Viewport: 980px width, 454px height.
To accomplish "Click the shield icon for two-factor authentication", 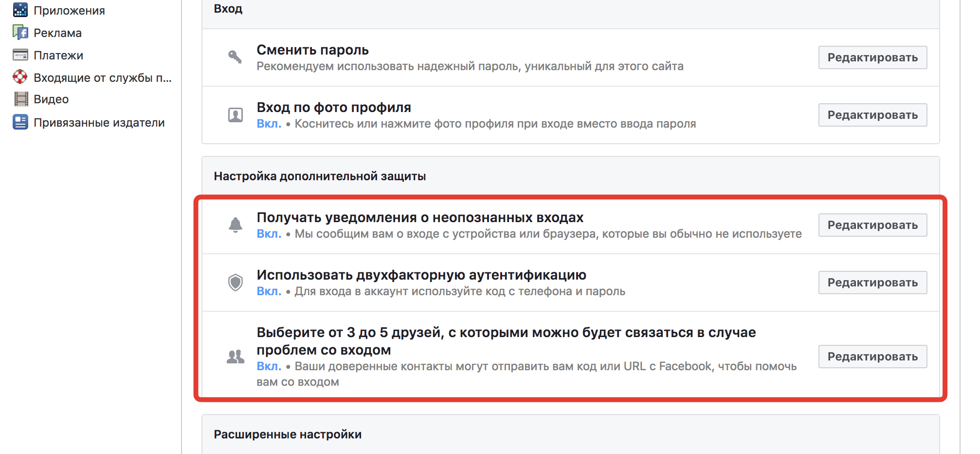I will pyautogui.click(x=236, y=282).
